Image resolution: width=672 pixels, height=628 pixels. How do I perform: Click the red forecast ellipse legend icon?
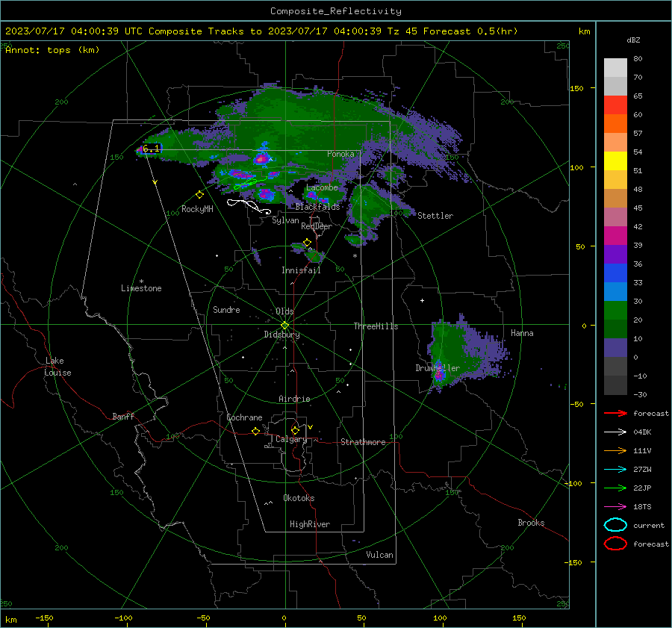[x=615, y=544]
